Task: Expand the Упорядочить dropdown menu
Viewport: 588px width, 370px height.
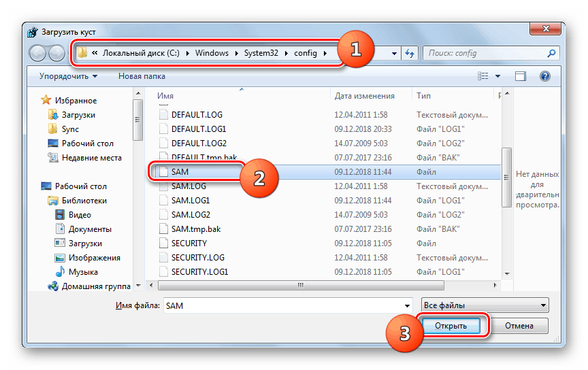Action: point(69,76)
